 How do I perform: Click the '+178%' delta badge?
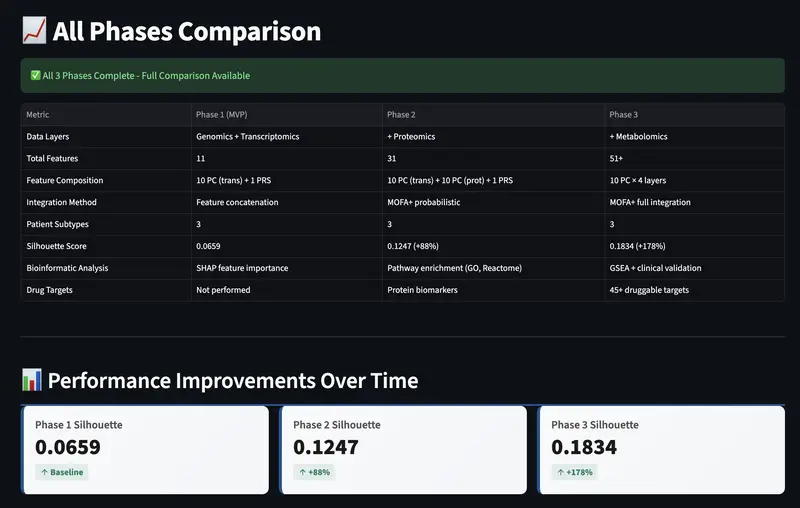(x=574, y=472)
